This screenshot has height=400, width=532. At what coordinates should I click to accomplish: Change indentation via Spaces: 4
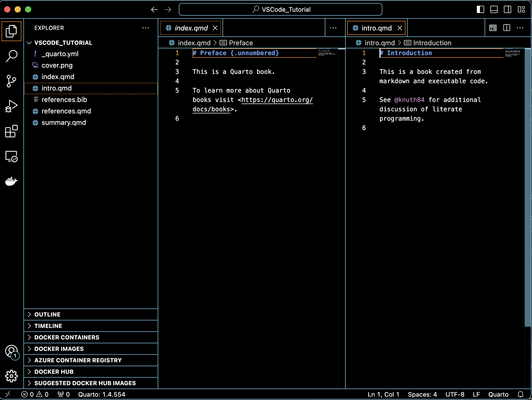click(422, 394)
